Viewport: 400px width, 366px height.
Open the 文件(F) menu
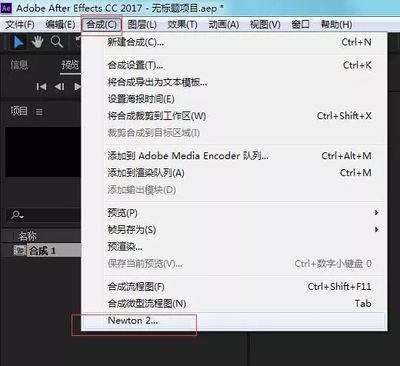[20, 24]
